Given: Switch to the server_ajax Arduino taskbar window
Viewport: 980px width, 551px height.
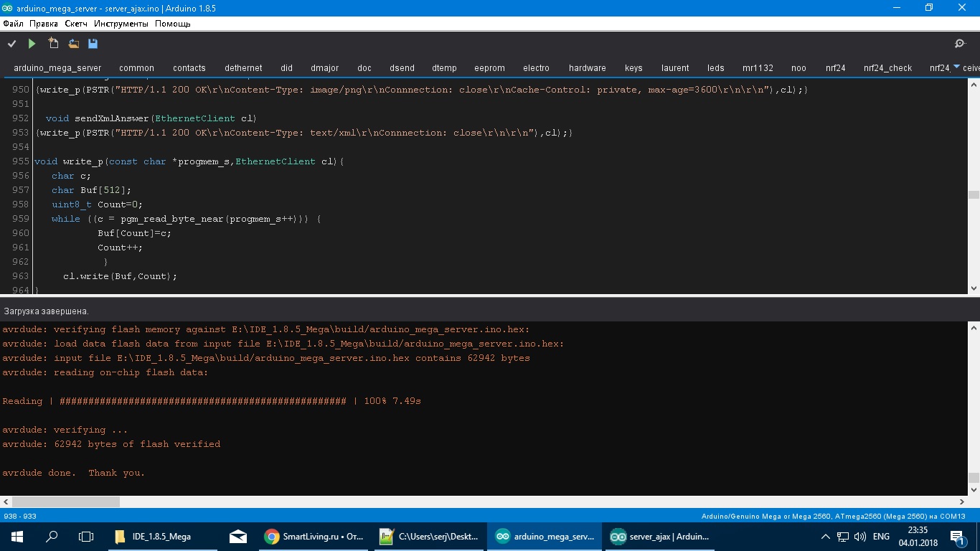Looking at the screenshot, I should pyautogui.click(x=660, y=536).
